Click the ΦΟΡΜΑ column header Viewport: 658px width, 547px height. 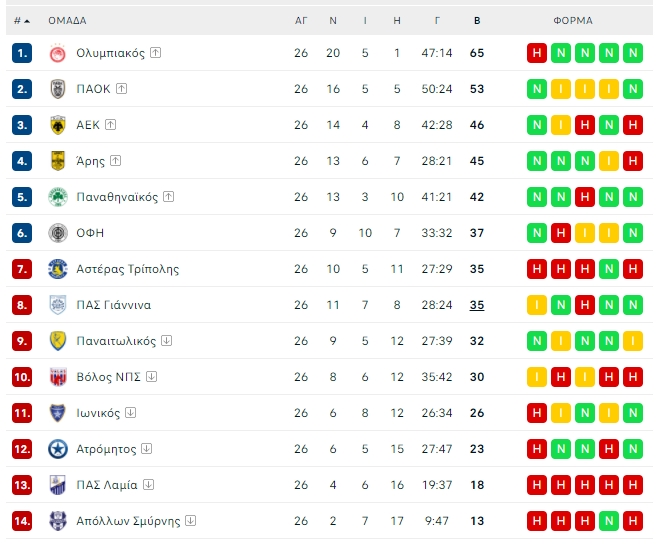(x=573, y=21)
